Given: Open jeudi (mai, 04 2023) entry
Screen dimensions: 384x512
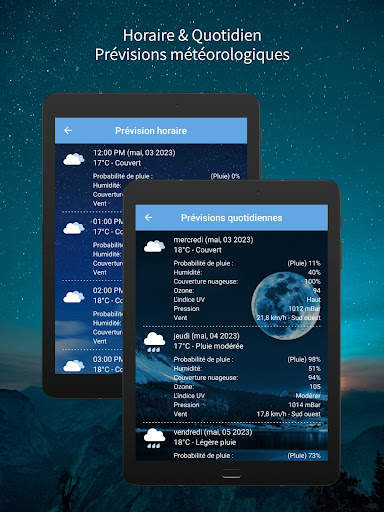Looking at the screenshot, I should 206,336.
